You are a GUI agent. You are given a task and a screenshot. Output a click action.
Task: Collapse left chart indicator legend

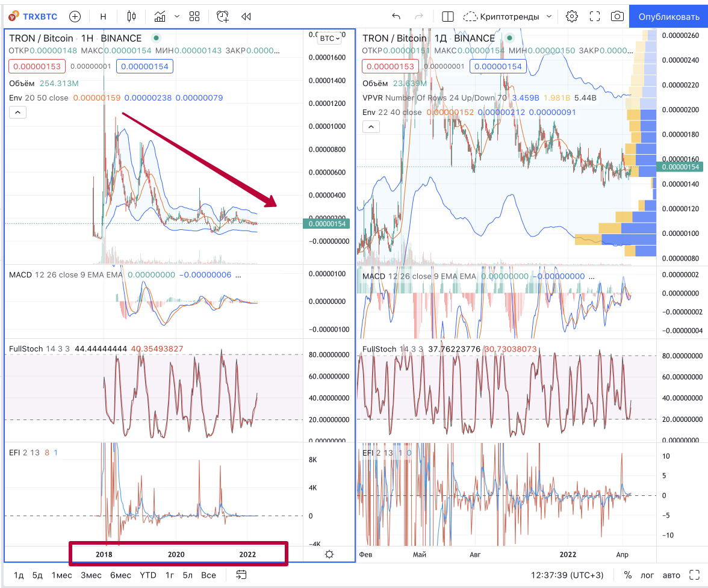(17, 113)
